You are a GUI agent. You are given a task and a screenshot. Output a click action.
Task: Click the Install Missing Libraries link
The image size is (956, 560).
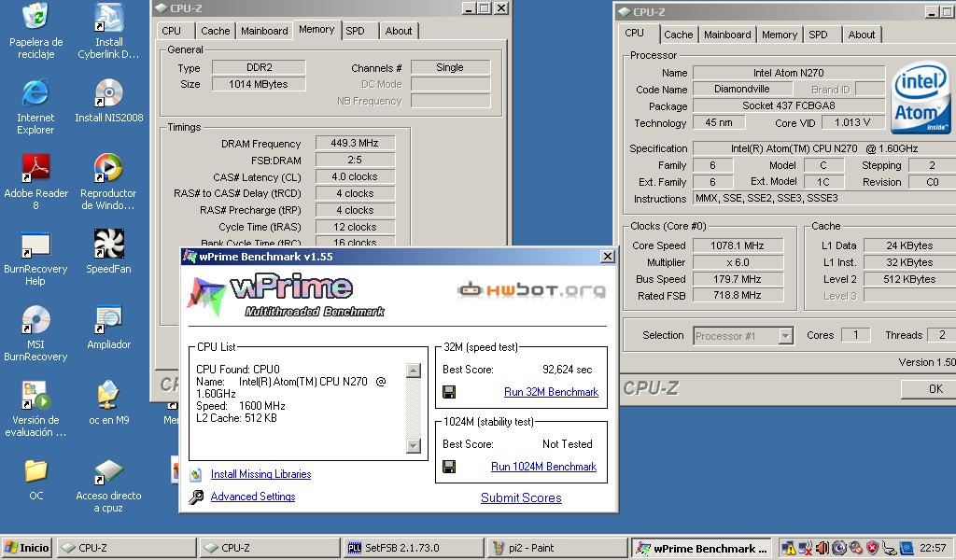pyautogui.click(x=261, y=474)
